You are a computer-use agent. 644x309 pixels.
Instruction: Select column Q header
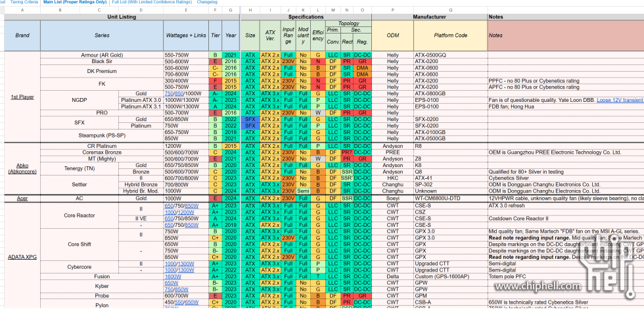(451, 10)
